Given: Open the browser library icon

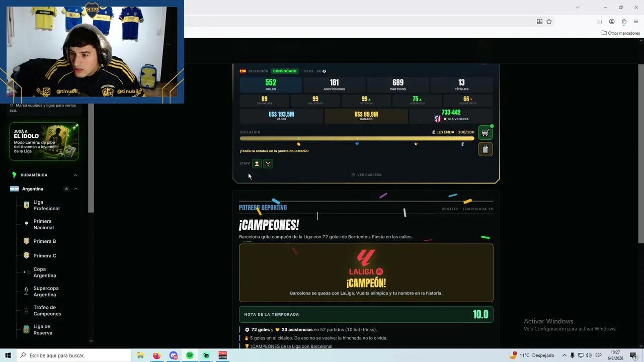Looking at the screenshot, I should pyautogui.click(x=600, y=22).
